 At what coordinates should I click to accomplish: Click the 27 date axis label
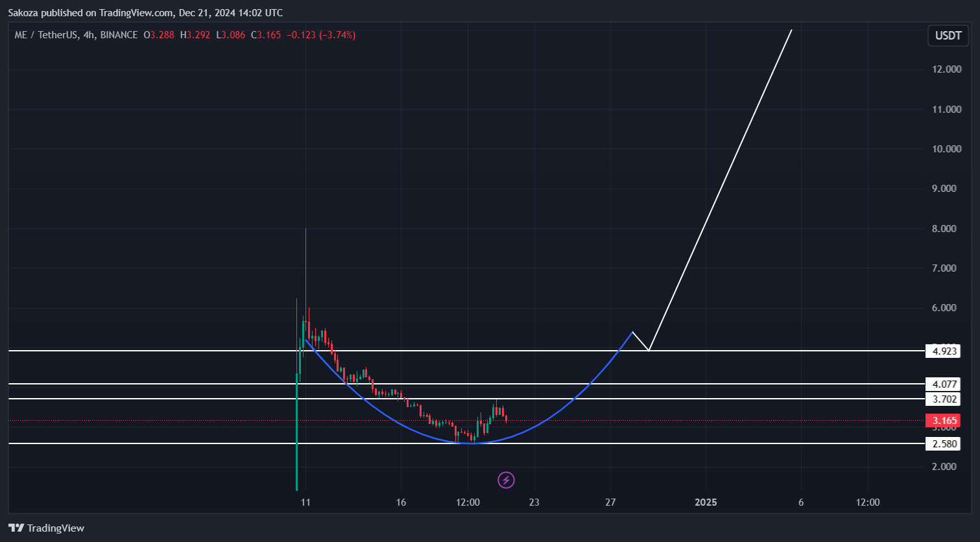[x=610, y=502]
